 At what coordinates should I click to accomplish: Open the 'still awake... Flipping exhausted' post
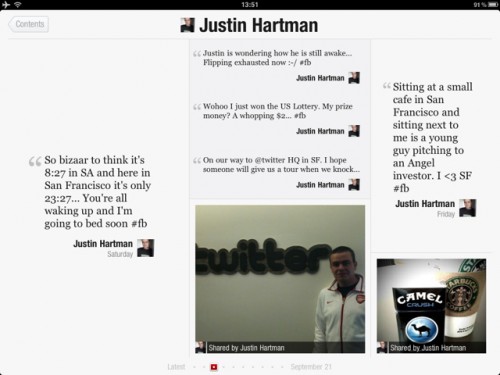(x=277, y=58)
